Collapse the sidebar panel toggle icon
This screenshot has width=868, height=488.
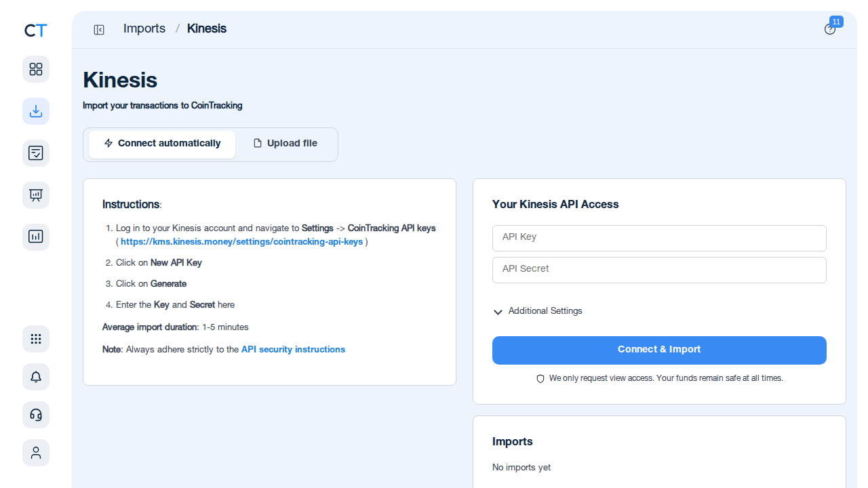(99, 29)
